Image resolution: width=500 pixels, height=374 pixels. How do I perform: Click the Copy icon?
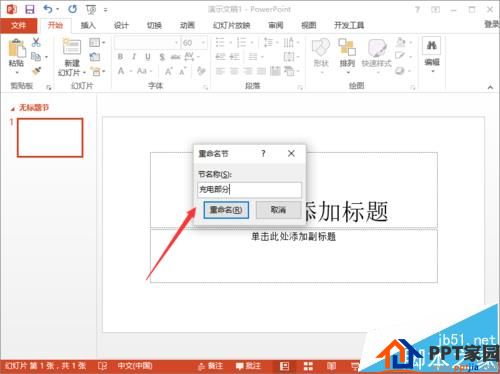36,57
